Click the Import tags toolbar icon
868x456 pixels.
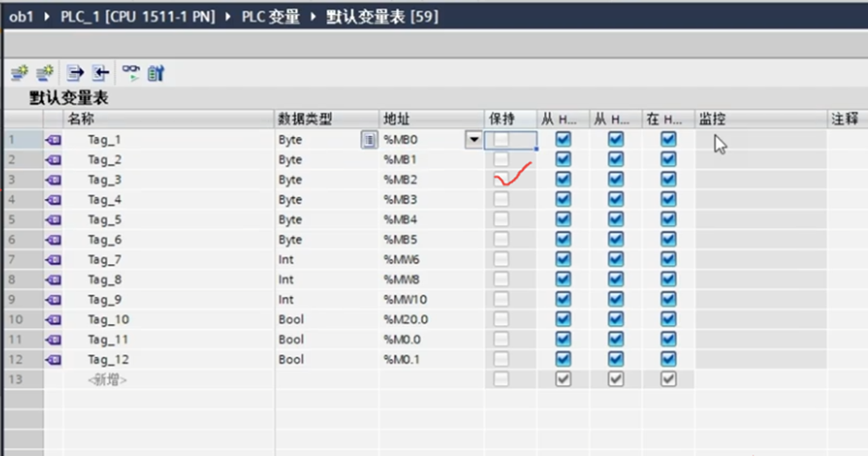click(101, 73)
